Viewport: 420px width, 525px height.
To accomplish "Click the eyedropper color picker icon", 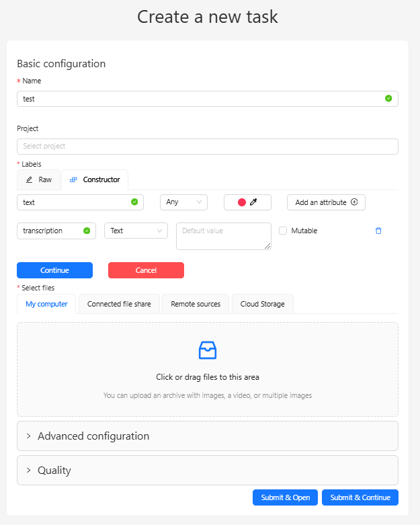I will pos(253,202).
